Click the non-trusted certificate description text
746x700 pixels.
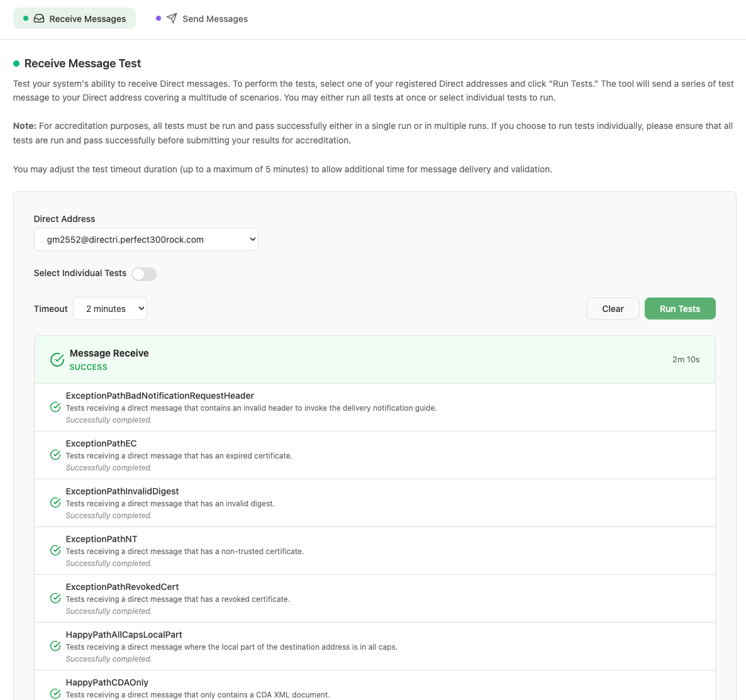(x=184, y=552)
